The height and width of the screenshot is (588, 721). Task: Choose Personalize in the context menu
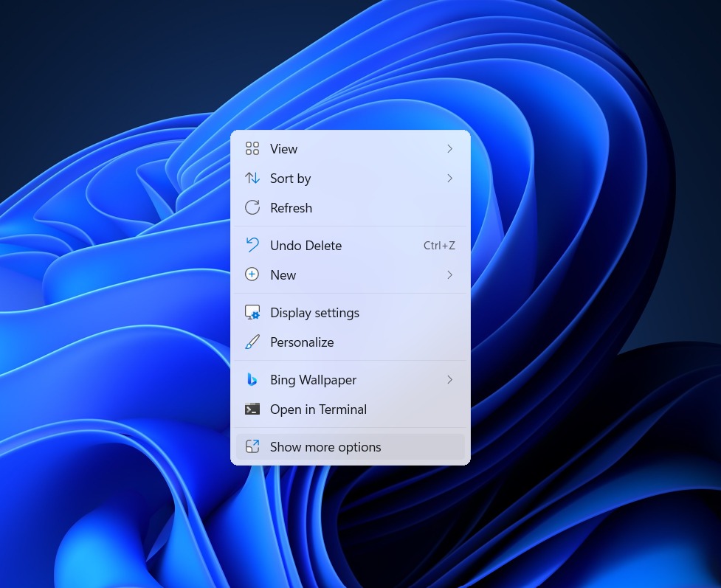click(351, 342)
